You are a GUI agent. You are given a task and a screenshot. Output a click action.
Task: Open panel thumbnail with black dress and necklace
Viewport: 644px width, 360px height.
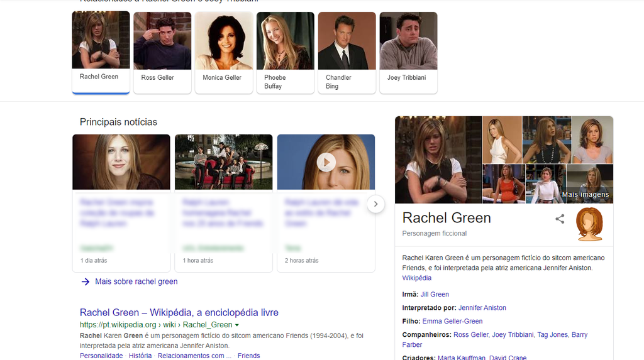547,139
